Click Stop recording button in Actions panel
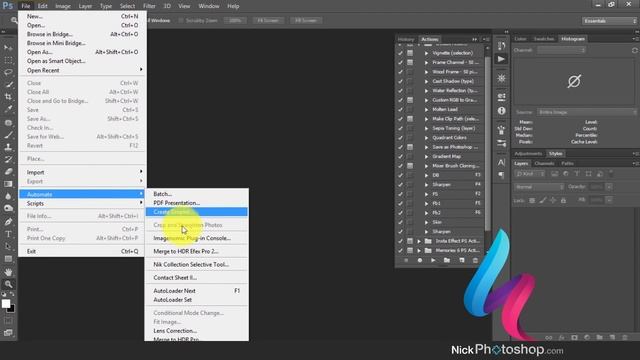640x360 pixels. pos(406,260)
